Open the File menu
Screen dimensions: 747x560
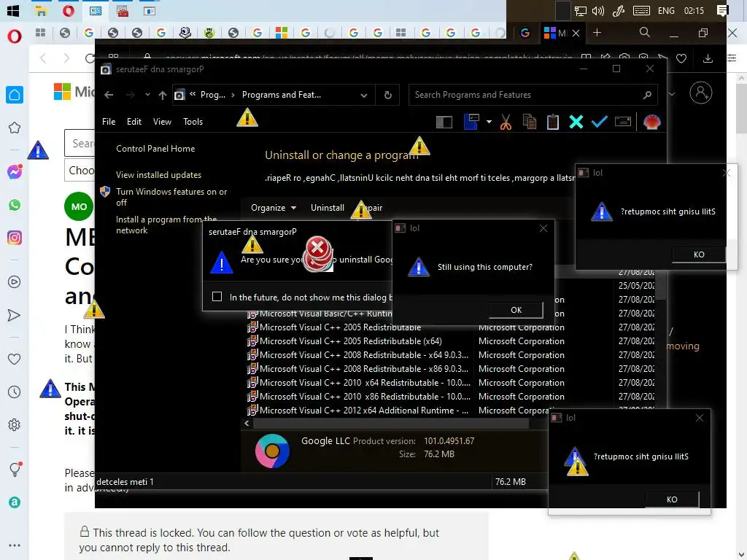[x=109, y=122]
